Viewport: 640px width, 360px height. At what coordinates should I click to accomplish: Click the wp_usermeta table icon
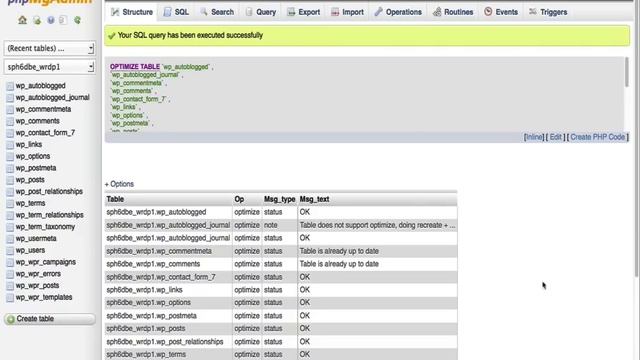coord(10,239)
